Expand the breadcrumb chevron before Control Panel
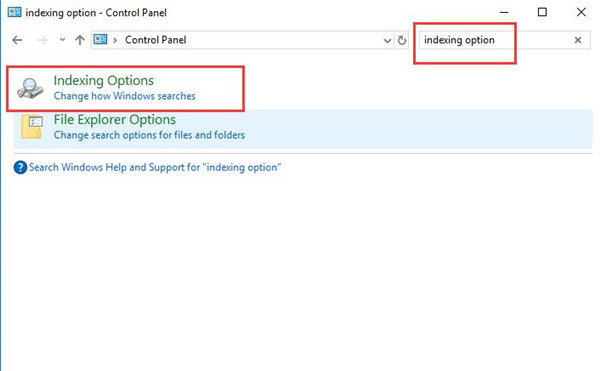Screen dimensions: 600x371 tap(115, 40)
